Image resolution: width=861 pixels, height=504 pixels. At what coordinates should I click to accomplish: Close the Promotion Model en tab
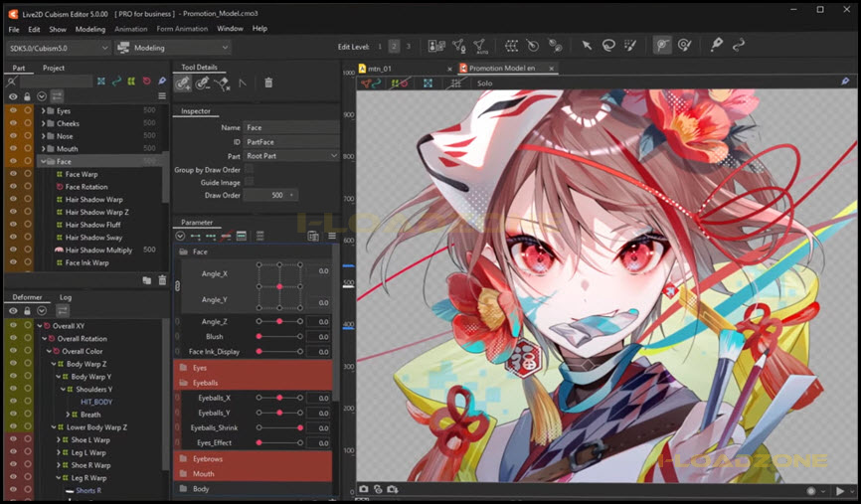(x=552, y=69)
